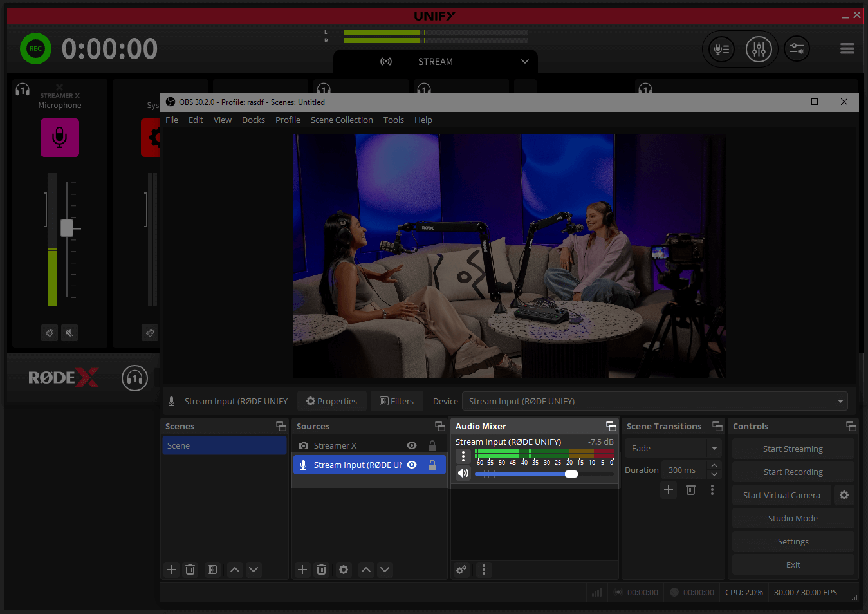Expand the Device dropdown for Stream Input
The image size is (868, 614).
840,401
